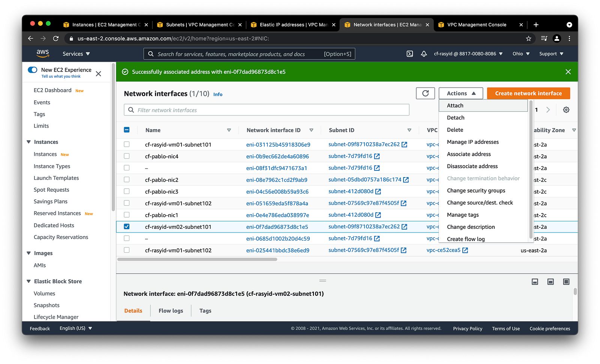Dismiss the green success banner
600x364 pixels.
coord(568,72)
